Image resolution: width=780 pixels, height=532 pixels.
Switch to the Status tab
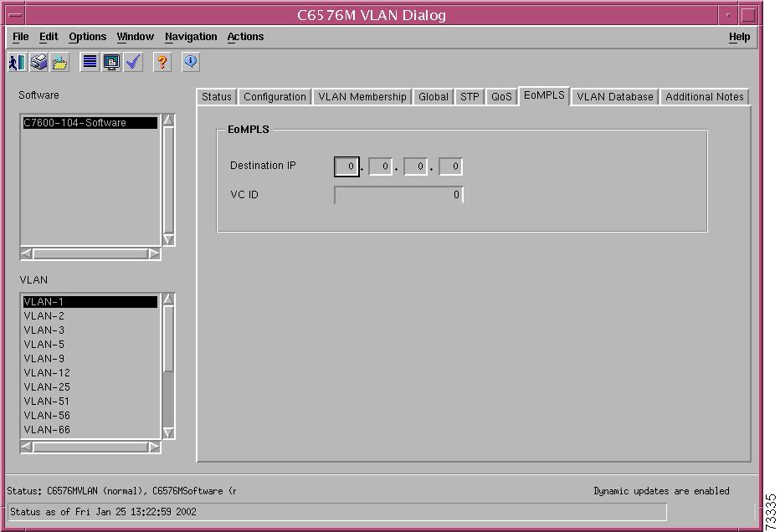coord(217,97)
